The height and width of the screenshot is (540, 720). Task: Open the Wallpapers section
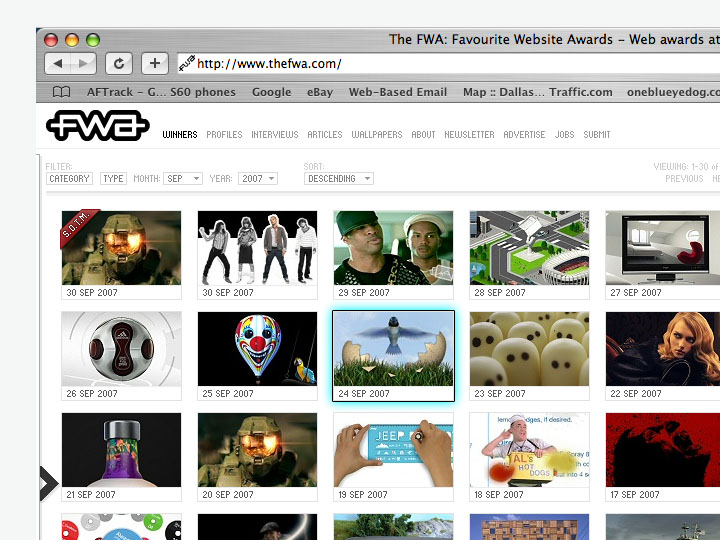[x=377, y=135]
